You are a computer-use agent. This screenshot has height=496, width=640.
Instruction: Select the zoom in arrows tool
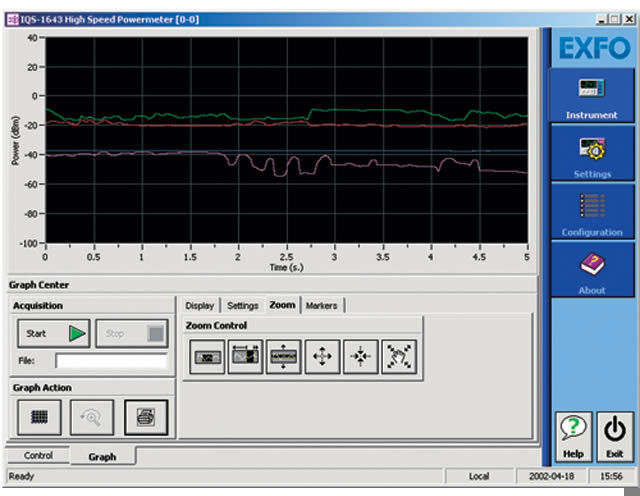point(361,357)
